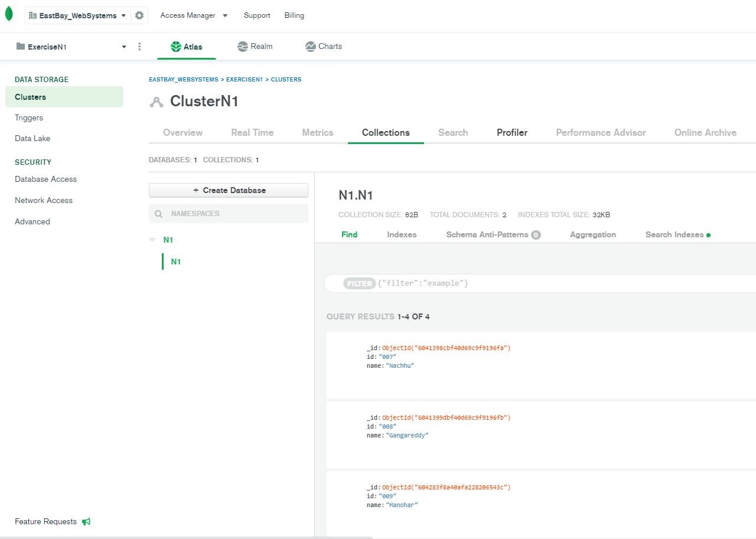Open the Online Archive tab
This screenshot has width=756, height=539.
coord(705,133)
